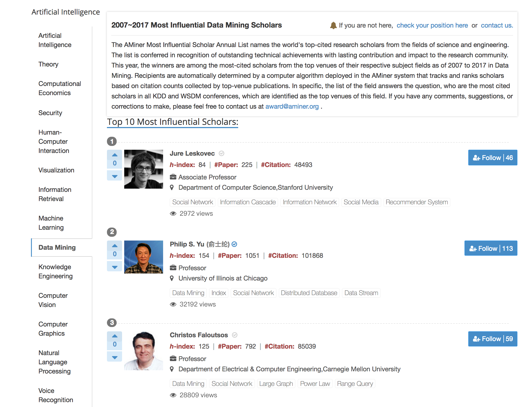This screenshot has height=407, width=532.
Task: Upvote Jure Leskovec with the up arrow
Action: (115, 155)
